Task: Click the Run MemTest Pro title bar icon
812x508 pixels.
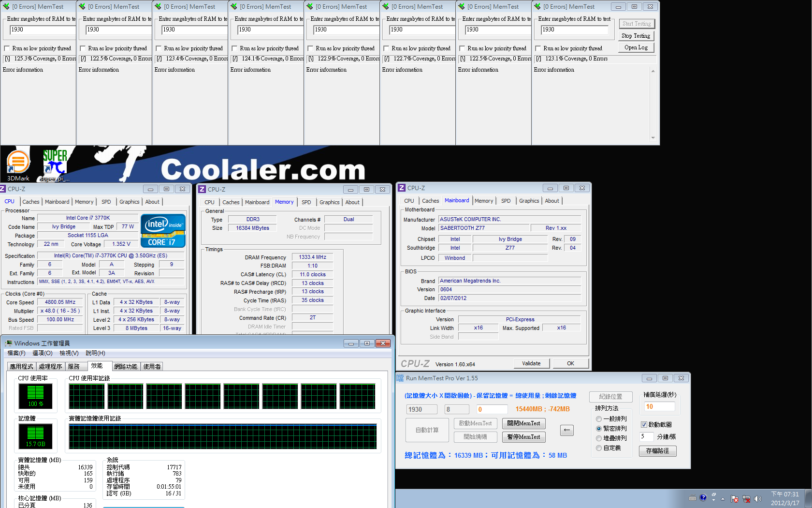Action: click(400, 378)
